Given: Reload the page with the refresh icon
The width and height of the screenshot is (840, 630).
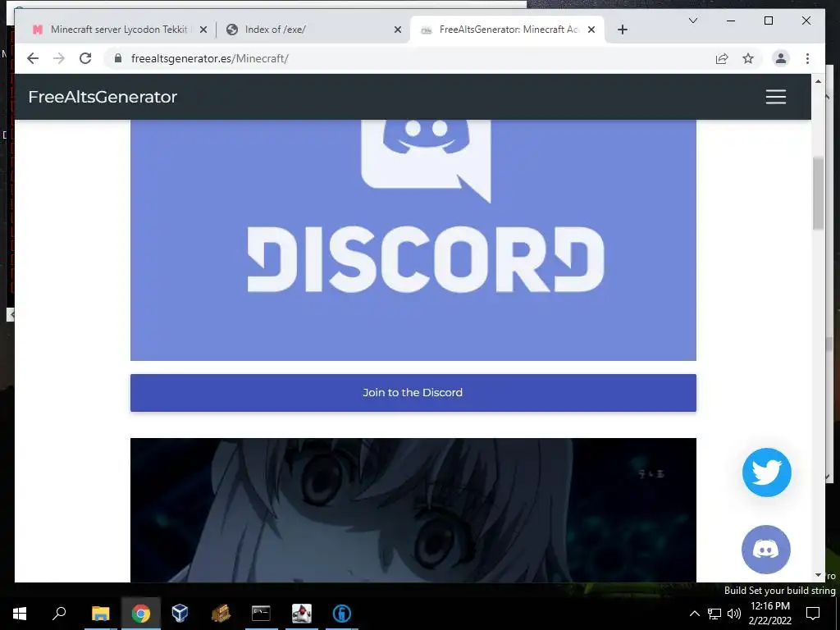Looking at the screenshot, I should pyautogui.click(x=85, y=58).
